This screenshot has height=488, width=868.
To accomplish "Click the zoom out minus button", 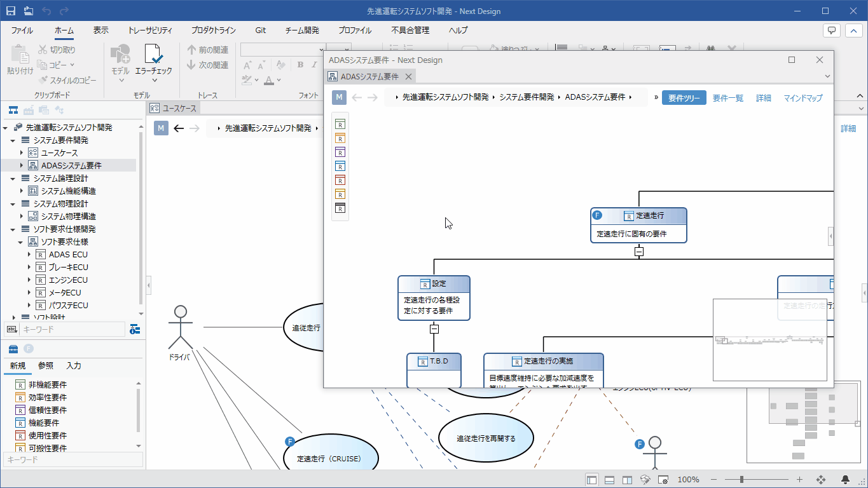I will (x=713, y=480).
